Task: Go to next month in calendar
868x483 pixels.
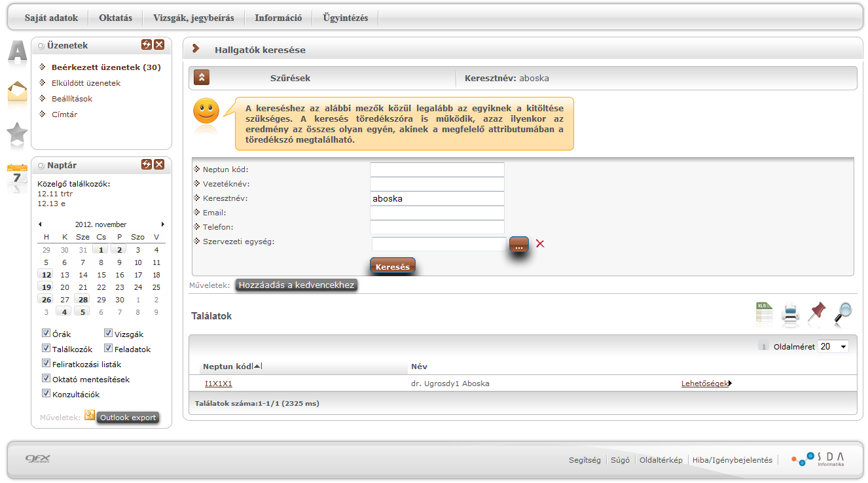Action: (163, 224)
